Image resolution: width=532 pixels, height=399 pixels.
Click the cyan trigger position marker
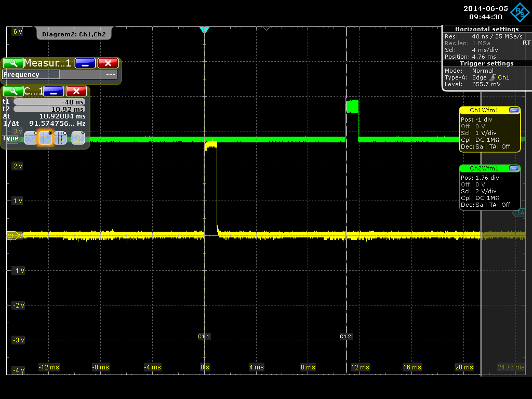click(x=204, y=30)
